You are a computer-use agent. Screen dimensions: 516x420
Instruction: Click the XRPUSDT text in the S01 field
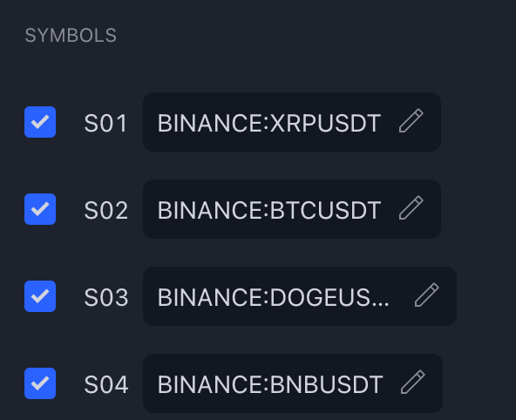pos(325,124)
